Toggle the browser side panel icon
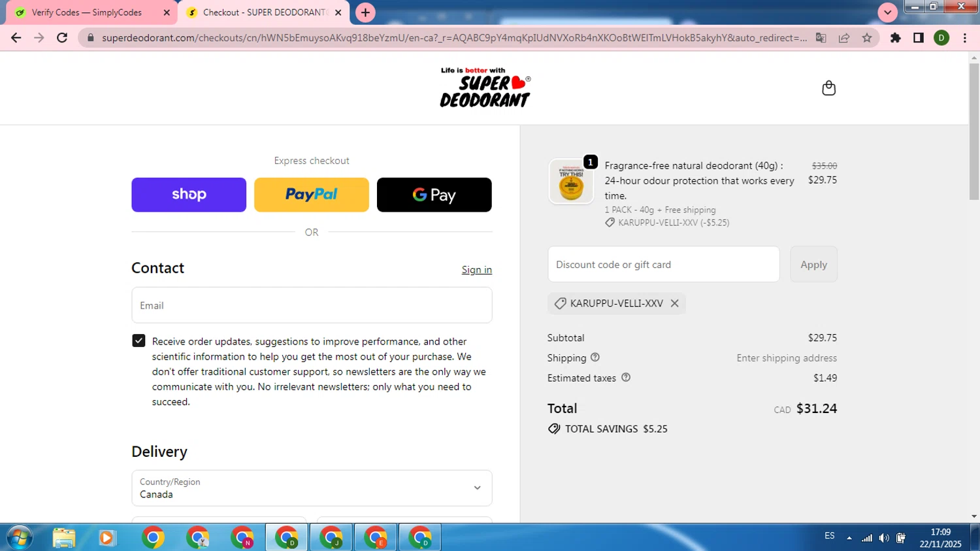The width and height of the screenshot is (980, 551). point(919,38)
